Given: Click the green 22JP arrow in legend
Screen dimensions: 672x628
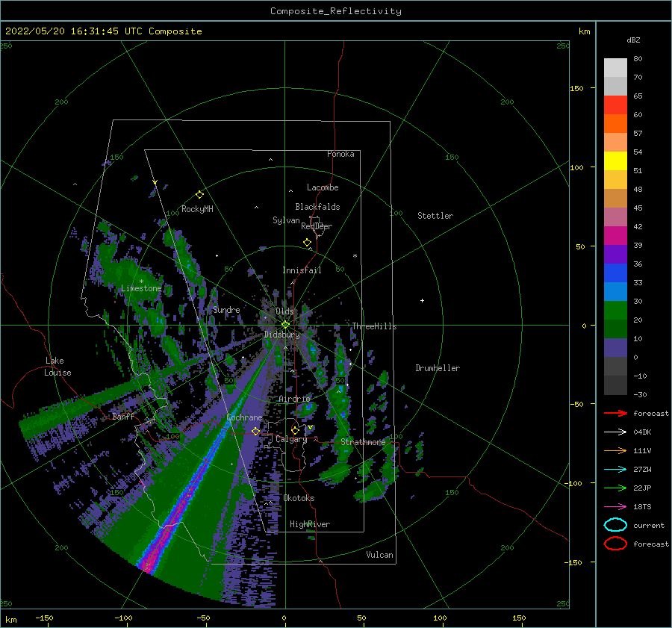Looking at the screenshot, I should 615,488.
